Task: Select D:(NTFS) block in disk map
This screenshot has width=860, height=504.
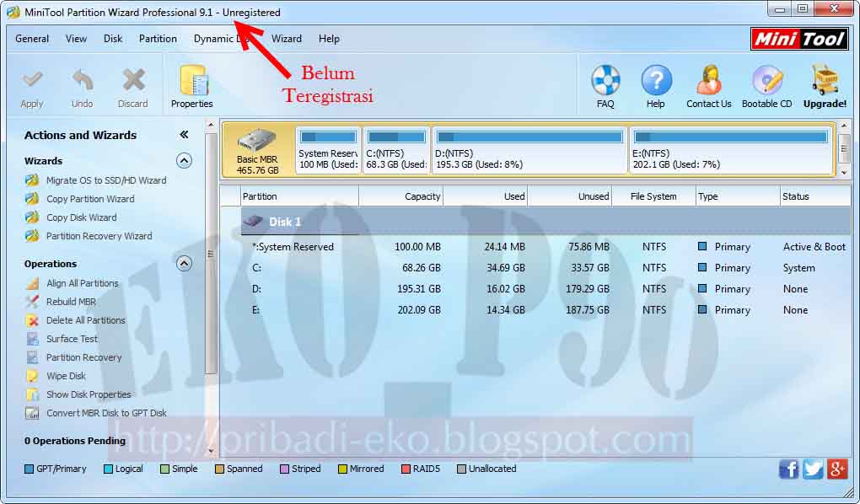Action: click(x=529, y=150)
